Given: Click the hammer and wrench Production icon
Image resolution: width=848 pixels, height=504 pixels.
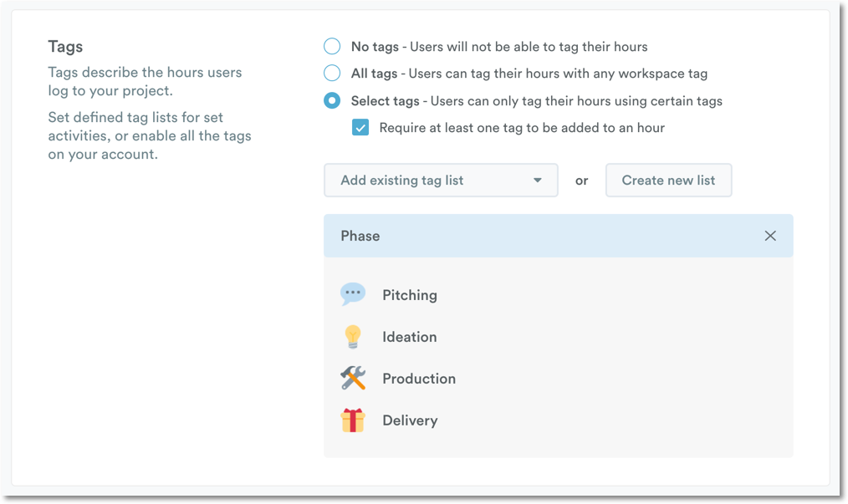Looking at the screenshot, I should click(353, 379).
